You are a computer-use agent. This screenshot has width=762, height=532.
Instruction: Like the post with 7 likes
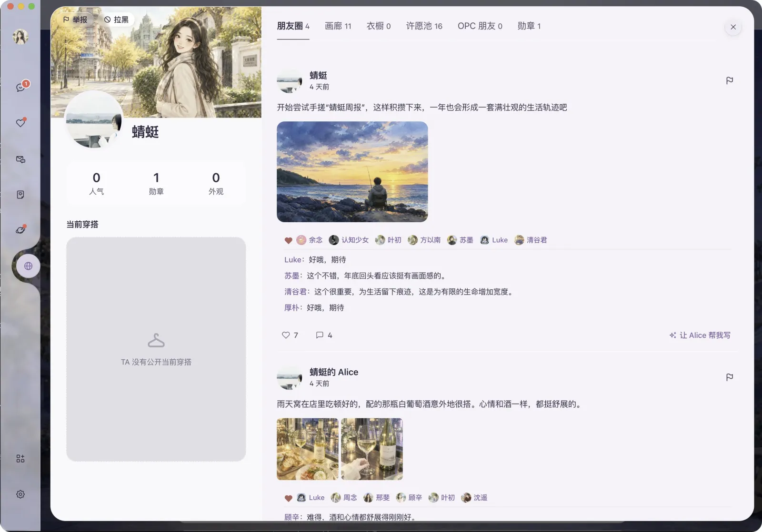[290, 335]
